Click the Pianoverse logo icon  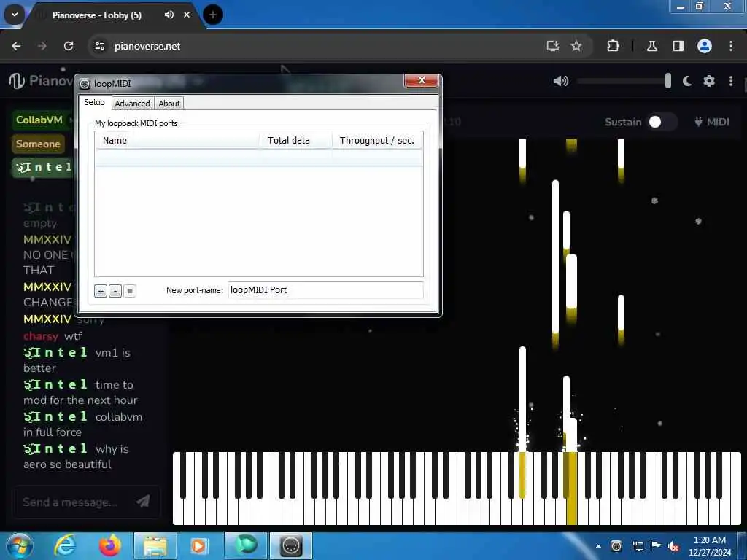(x=17, y=80)
